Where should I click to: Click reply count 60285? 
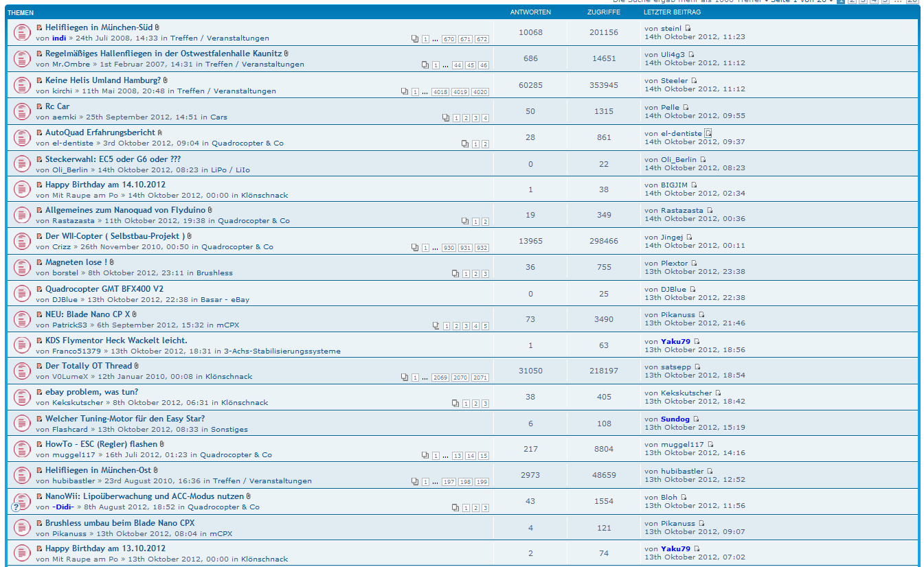click(x=530, y=85)
